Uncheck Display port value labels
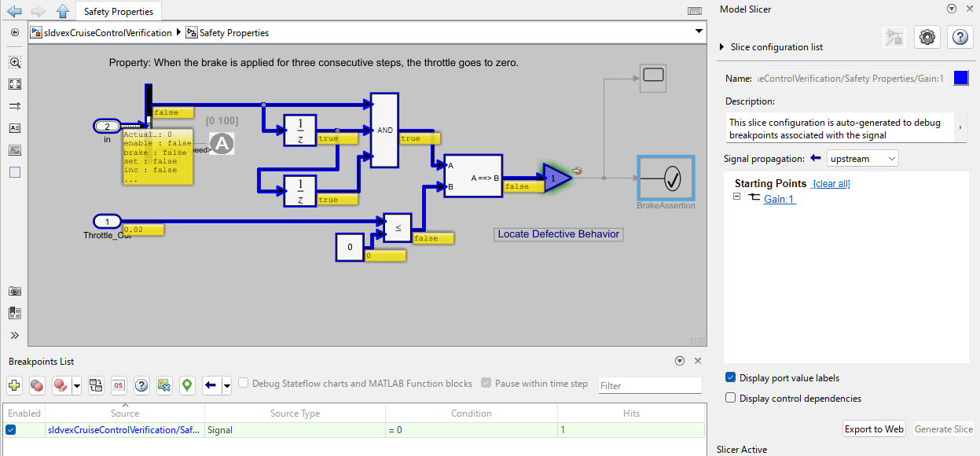The height and width of the screenshot is (456, 980). (731, 377)
